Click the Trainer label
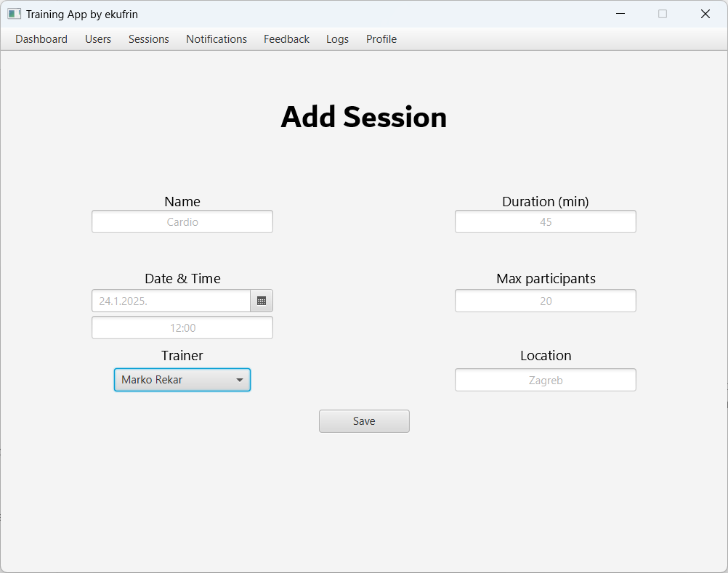Viewport: 728px width, 573px height. coord(182,355)
